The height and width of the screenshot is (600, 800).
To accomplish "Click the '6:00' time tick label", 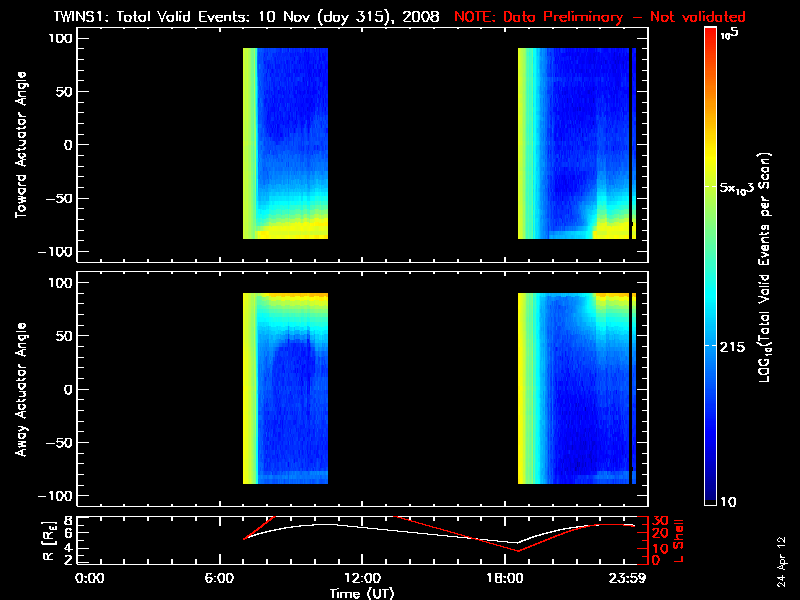I will (x=219, y=579).
